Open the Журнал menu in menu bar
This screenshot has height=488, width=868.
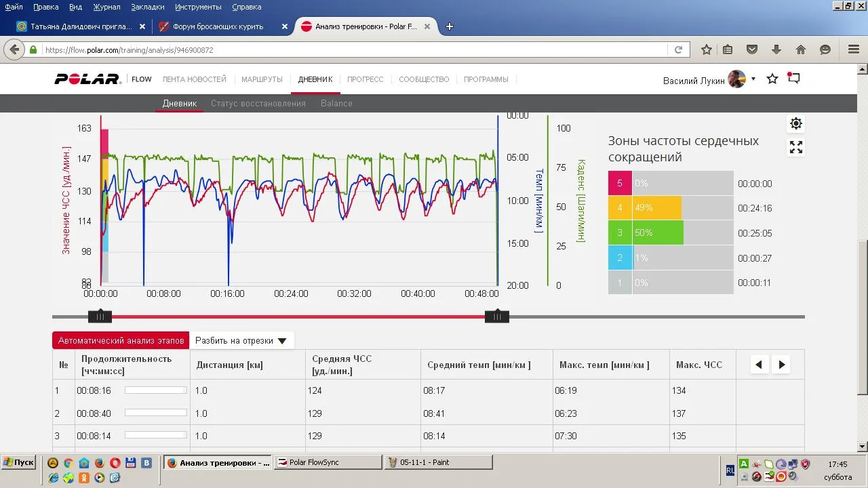click(x=106, y=7)
